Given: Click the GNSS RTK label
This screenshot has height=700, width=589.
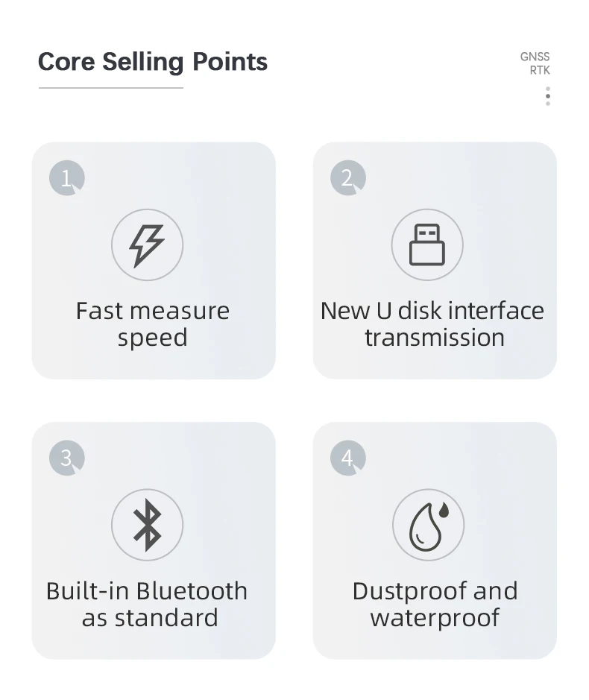Looking at the screenshot, I should coord(535,63).
